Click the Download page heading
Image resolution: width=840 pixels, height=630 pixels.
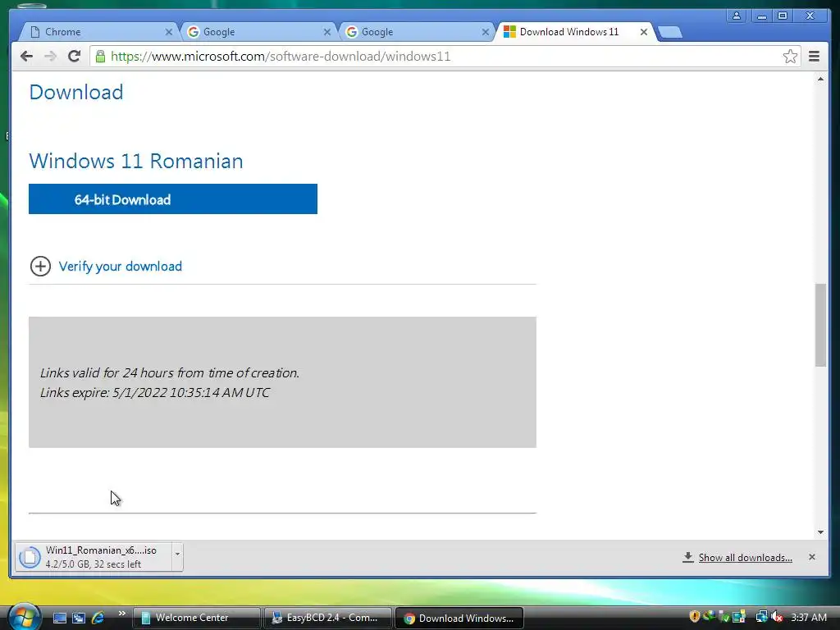pyautogui.click(x=76, y=92)
